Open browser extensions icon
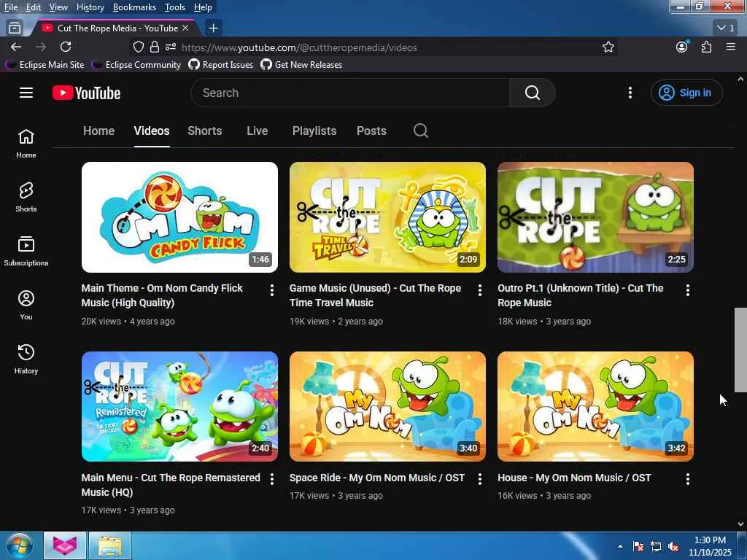Viewport: 747px width, 560px height. (x=706, y=47)
